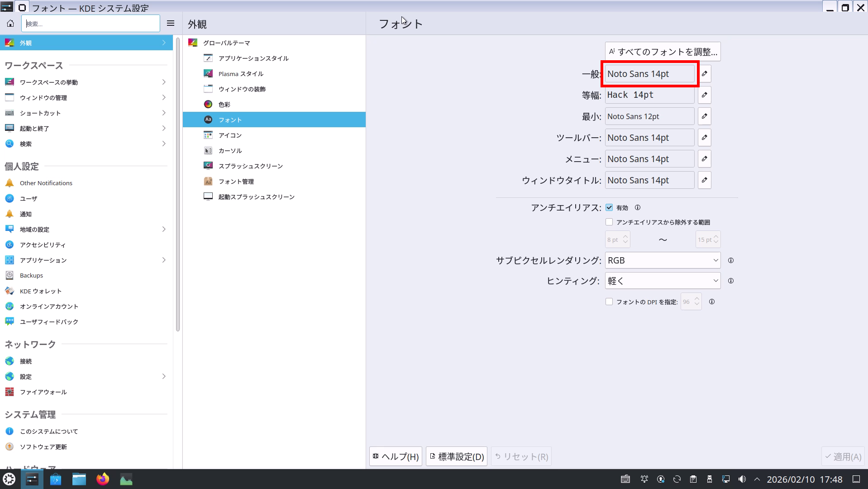Open the サブピクセルレンダリング RGB dropdown
The width and height of the screenshot is (868, 489).
tap(663, 260)
